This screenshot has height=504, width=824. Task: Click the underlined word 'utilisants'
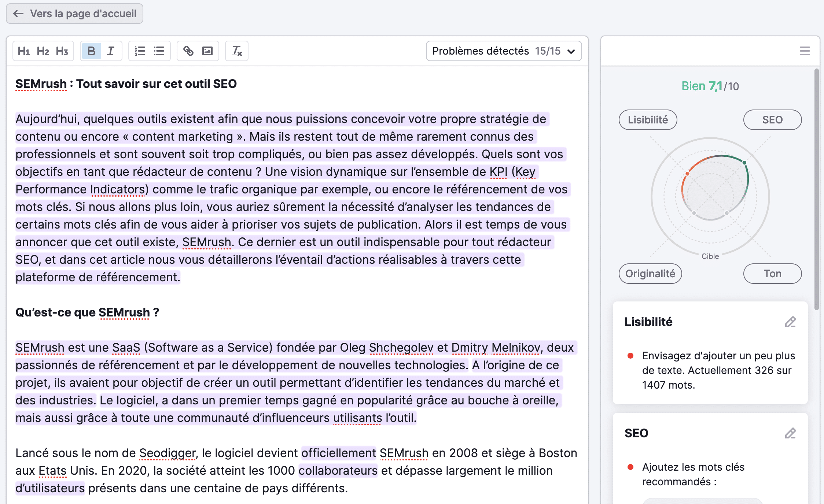point(357,418)
